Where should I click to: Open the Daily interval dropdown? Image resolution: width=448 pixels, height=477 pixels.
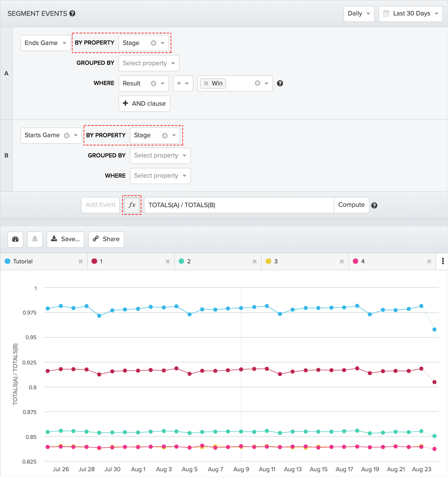(359, 14)
